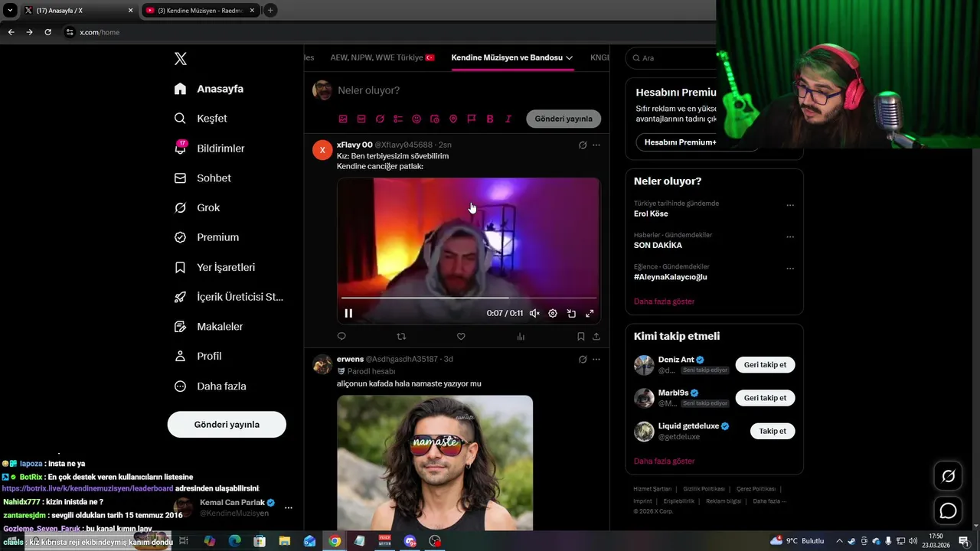The height and width of the screenshot is (551, 980).
Task: Open the namaste photo in erwens post
Action: pyautogui.click(x=435, y=463)
